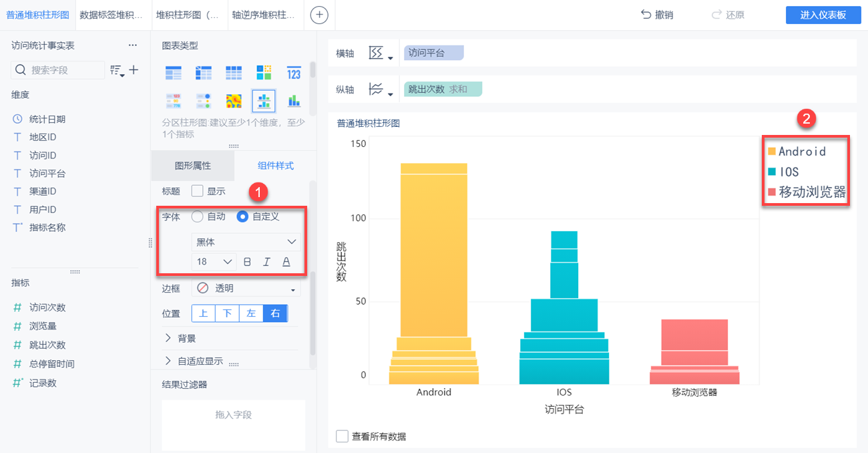Toggle bold font style
Image resolution: width=868 pixels, height=453 pixels.
coord(247,262)
